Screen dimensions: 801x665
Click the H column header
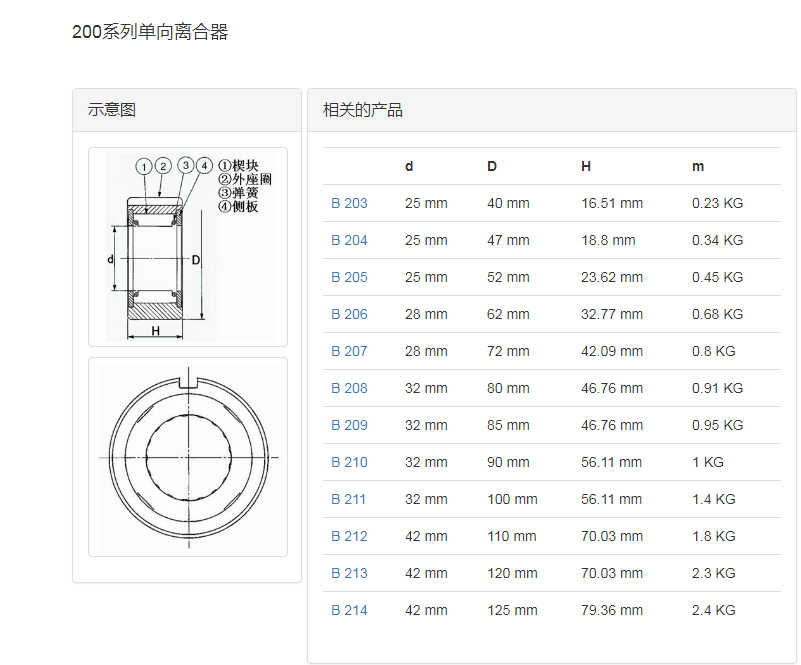pos(586,166)
